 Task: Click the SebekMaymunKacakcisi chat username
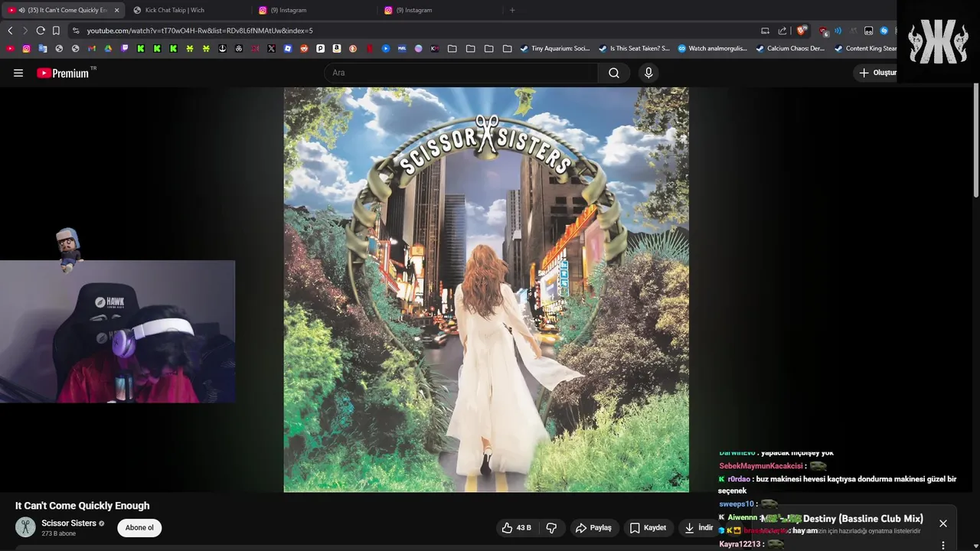pos(761,466)
